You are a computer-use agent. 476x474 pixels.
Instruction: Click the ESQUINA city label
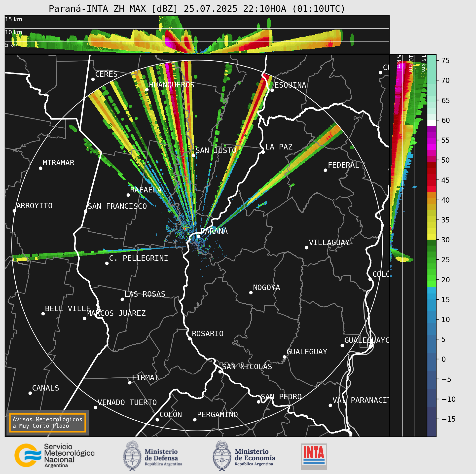pyautogui.click(x=290, y=85)
